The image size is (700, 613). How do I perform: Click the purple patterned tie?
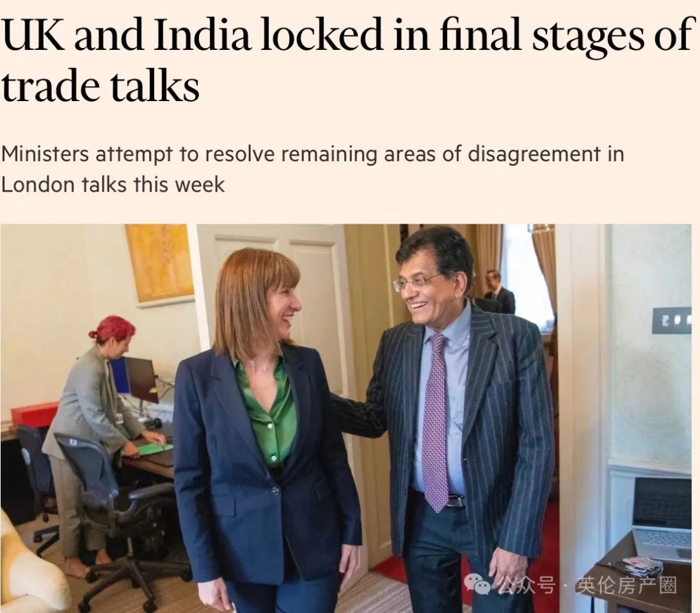point(435,422)
